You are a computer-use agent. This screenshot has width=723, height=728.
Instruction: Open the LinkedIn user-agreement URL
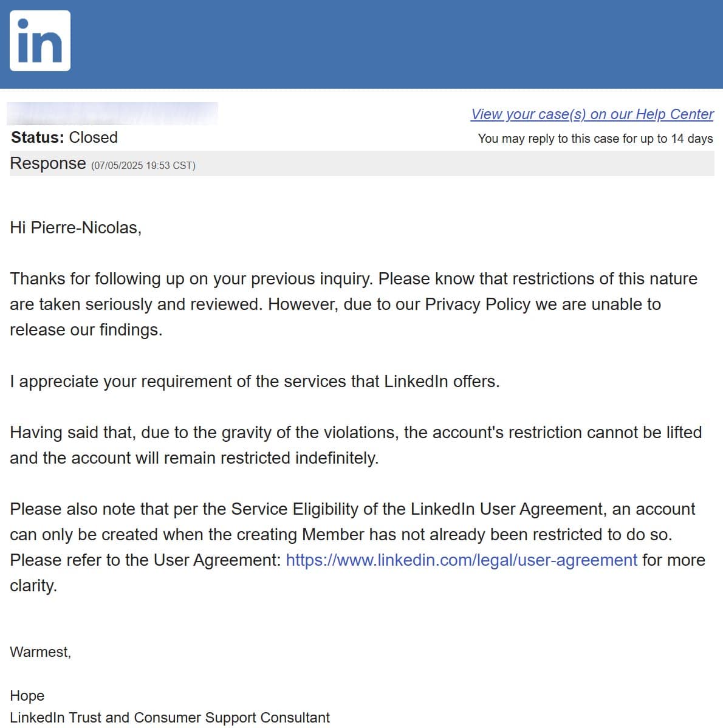tap(461, 560)
